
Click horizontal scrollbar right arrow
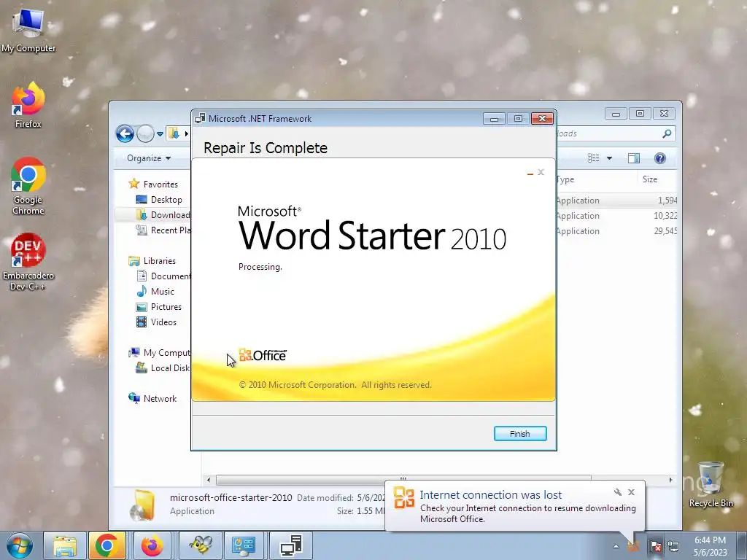[671, 480]
